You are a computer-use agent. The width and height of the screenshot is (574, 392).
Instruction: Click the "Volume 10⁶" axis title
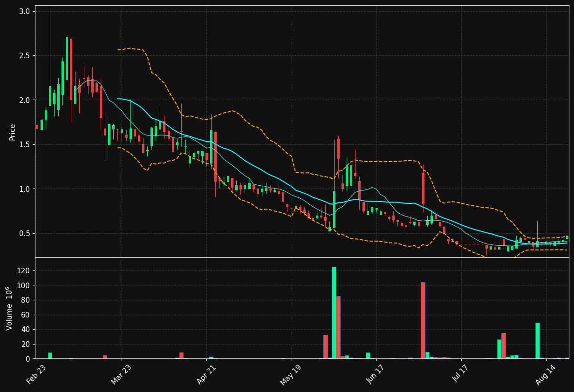click(x=9, y=308)
